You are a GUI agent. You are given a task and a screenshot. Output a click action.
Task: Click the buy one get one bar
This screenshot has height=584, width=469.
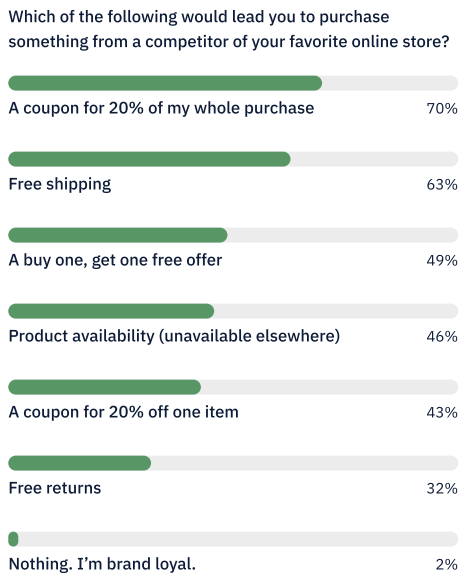click(118, 235)
